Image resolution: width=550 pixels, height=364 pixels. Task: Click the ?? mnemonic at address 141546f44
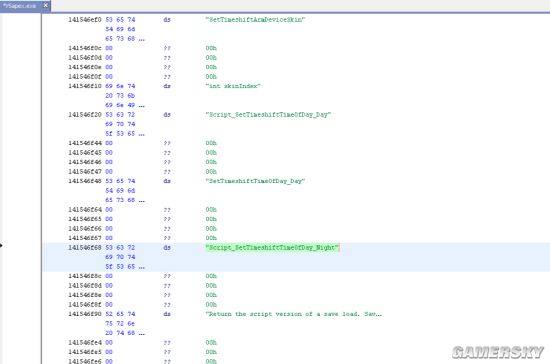[167, 143]
